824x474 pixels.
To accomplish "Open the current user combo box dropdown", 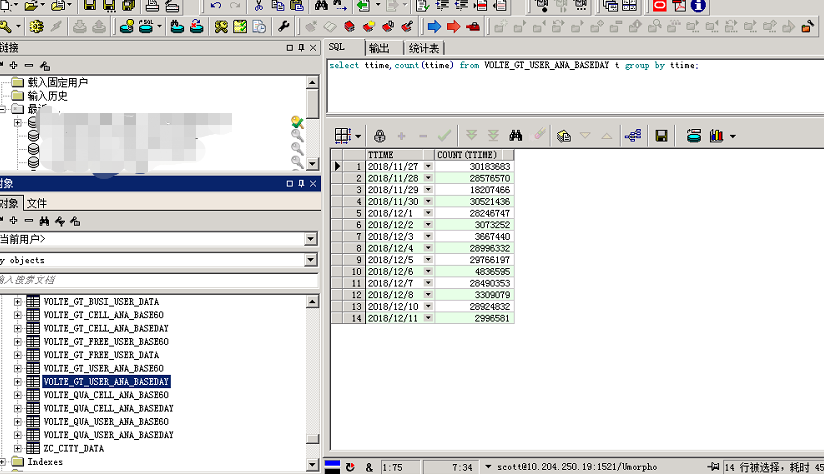I will [x=311, y=239].
